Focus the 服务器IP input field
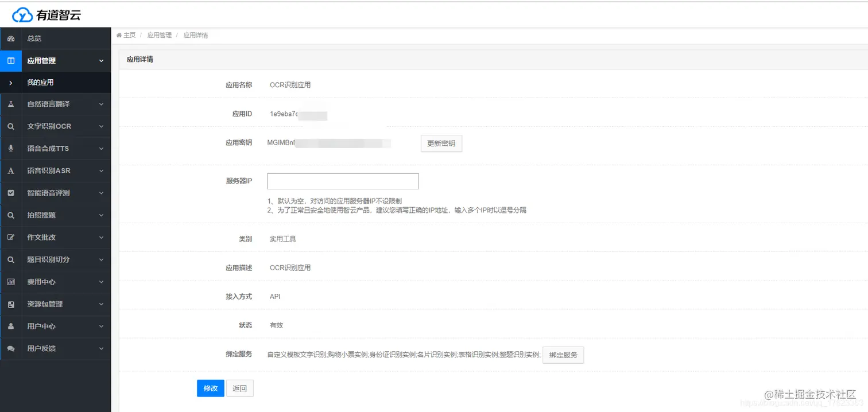Screen dimensions: 868x412 [x=343, y=181]
